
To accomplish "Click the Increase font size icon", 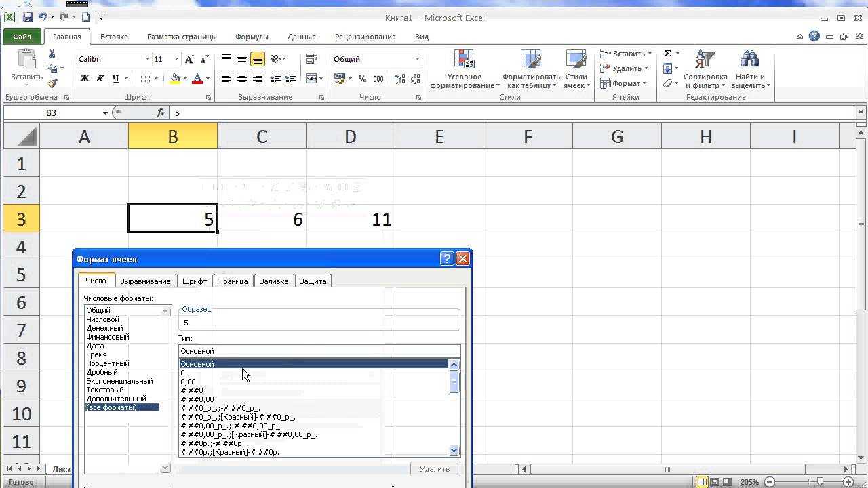I will tap(191, 59).
